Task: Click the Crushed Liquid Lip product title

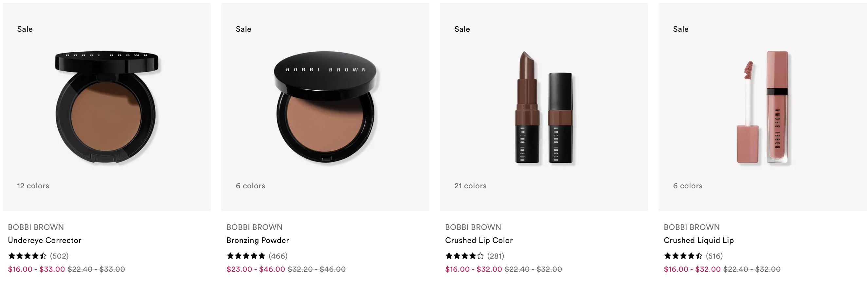Action: [x=698, y=240]
